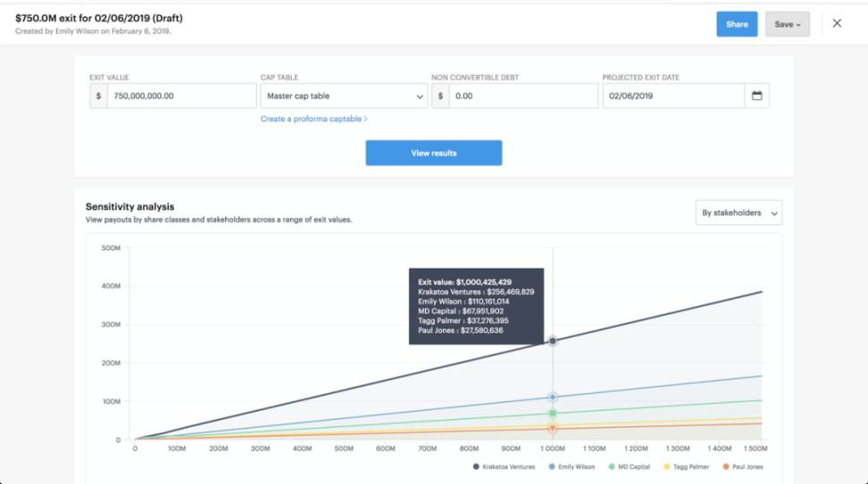This screenshot has height=484, width=868.
Task: Click the calendar icon in projected exit date
Action: point(756,96)
